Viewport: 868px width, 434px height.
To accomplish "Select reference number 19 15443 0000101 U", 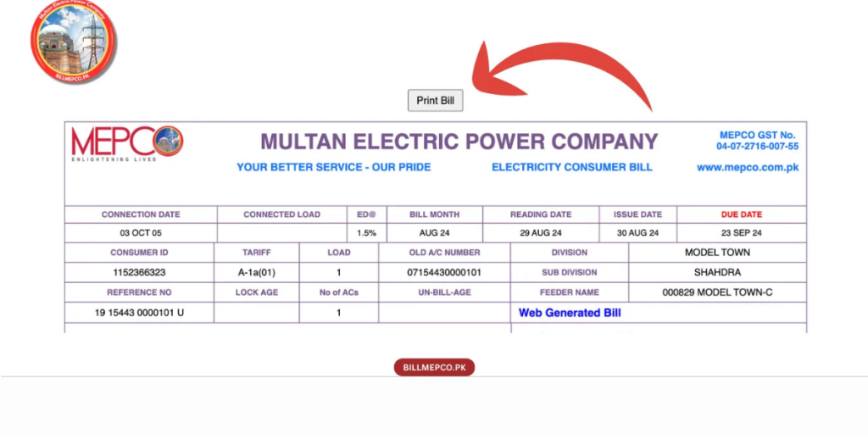I will [139, 313].
